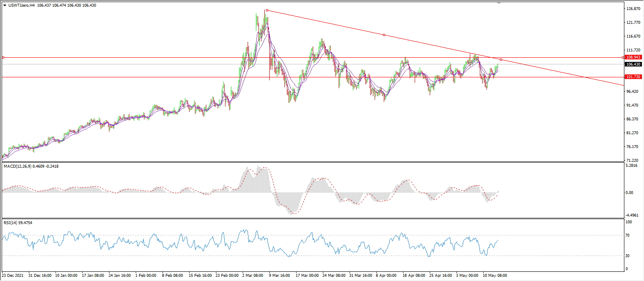Screen dimensions: 644x281
Task: Click the 9 Mar 16:00 time axis label
Action: tap(279, 276)
